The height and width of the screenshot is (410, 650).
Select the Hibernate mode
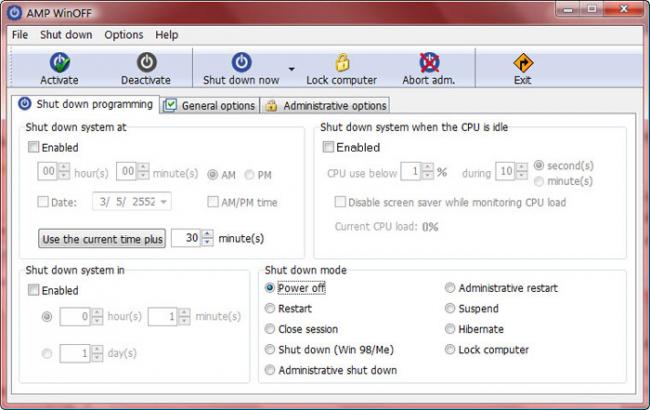pos(450,329)
